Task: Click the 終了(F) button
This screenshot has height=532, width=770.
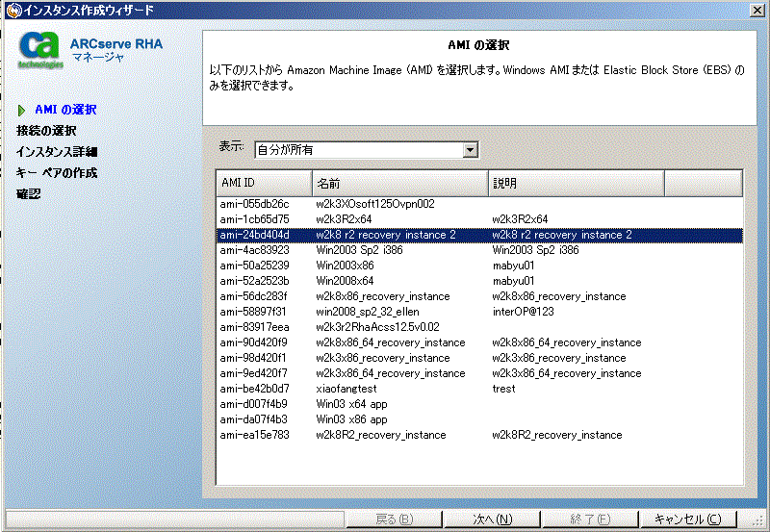Action: pos(590,519)
